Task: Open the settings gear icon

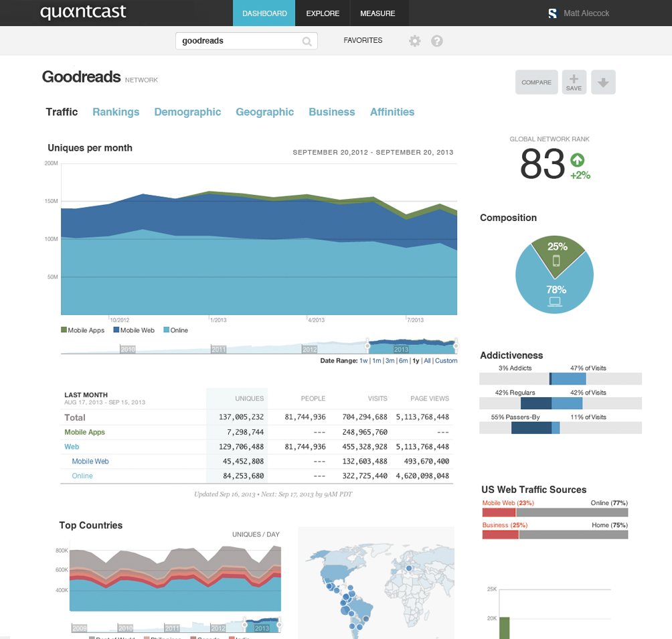Action: point(414,41)
